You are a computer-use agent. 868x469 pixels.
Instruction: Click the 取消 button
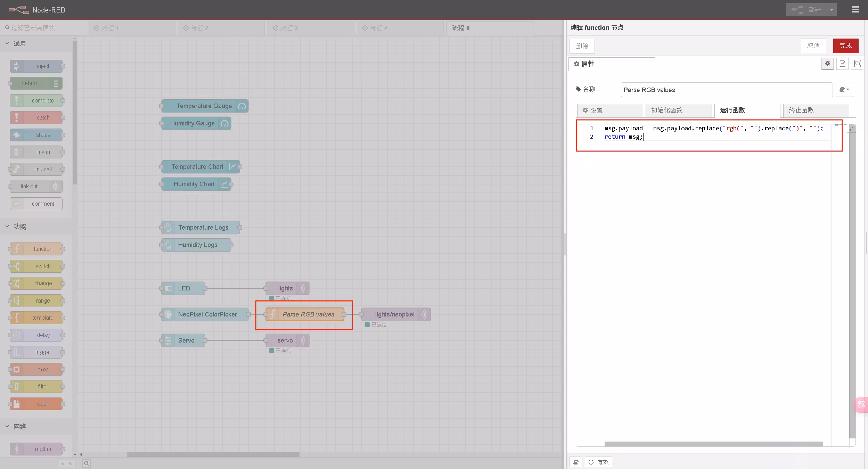tap(813, 46)
